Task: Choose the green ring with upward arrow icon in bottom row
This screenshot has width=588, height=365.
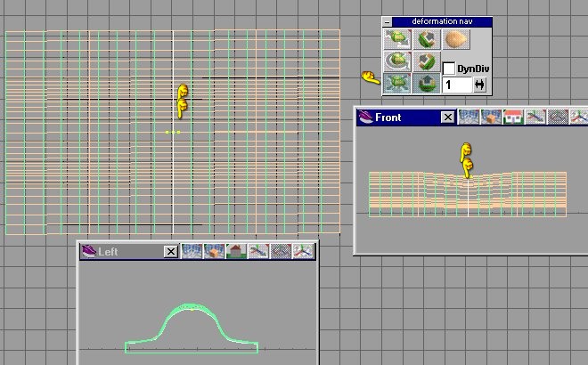Action: (x=427, y=83)
